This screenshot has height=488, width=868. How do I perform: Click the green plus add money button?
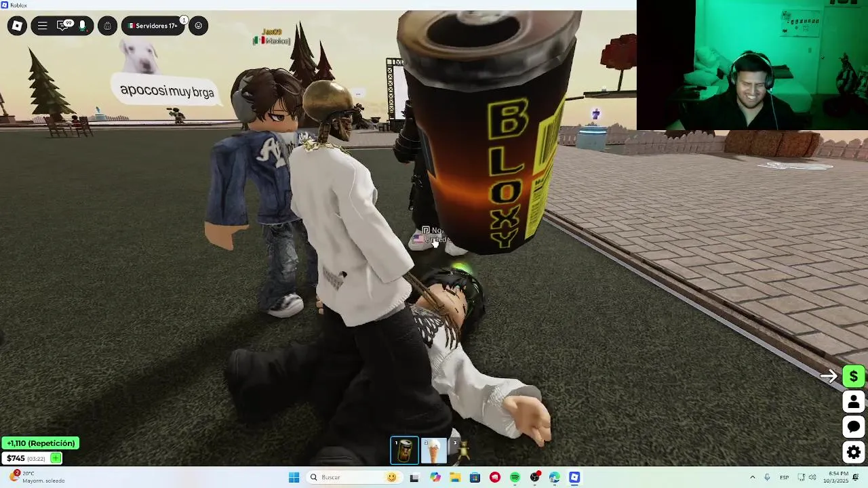click(56, 458)
